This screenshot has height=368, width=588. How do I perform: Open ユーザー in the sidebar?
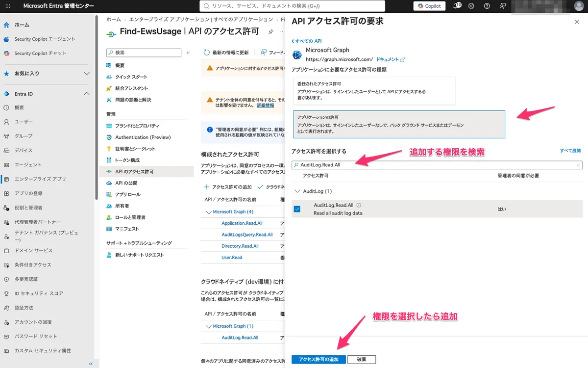point(24,122)
